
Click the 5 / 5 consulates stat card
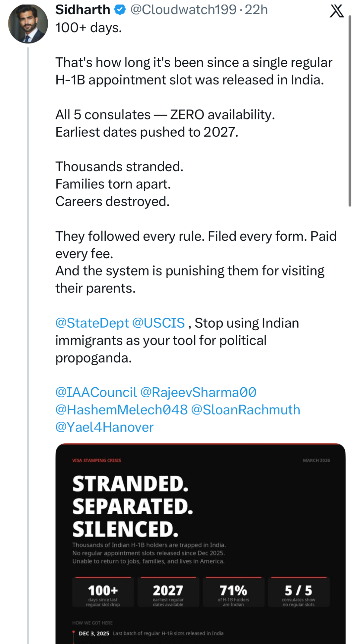pyautogui.click(x=299, y=593)
